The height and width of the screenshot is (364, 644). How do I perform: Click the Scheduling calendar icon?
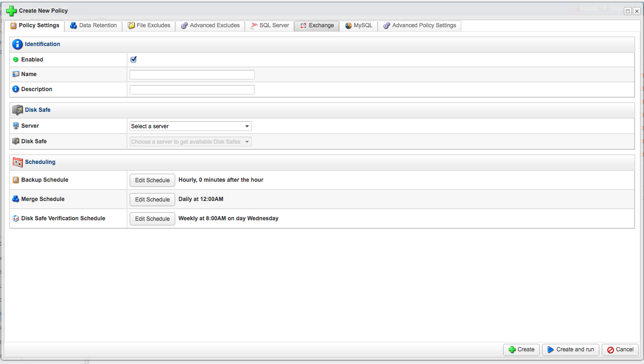click(17, 162)
